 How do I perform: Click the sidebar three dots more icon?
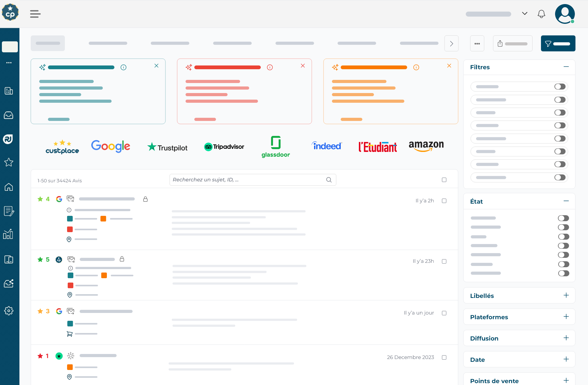click(x=9, y=63)
